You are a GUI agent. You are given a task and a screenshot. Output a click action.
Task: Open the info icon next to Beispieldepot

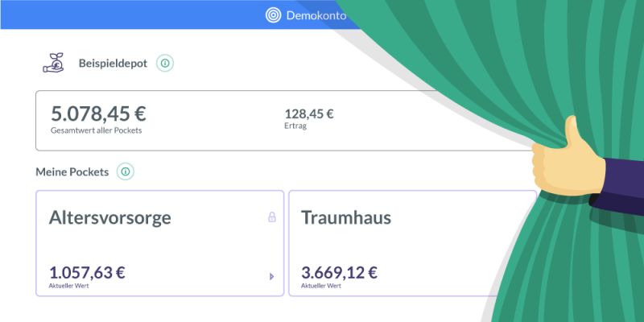(x=165, y=64)
